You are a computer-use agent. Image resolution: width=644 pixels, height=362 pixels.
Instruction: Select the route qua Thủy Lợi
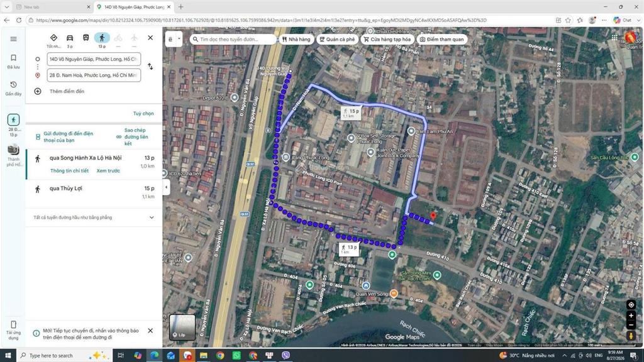point(94,192)
